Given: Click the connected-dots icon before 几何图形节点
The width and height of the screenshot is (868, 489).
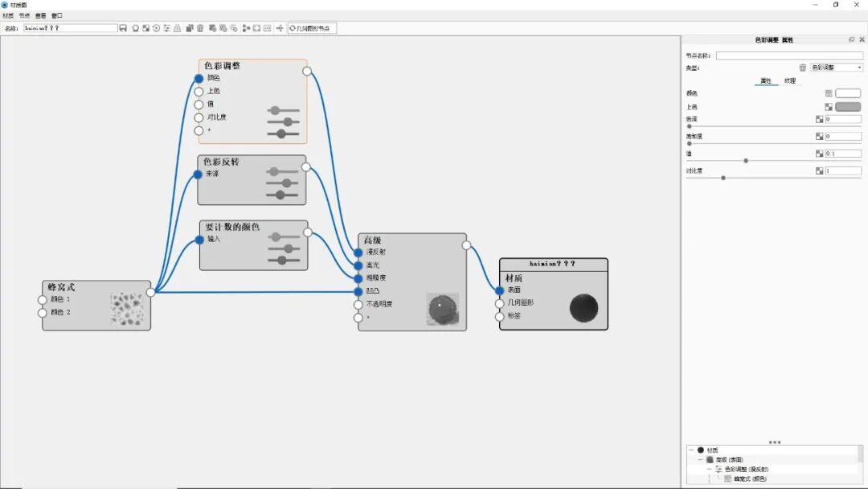Looking at the screenshot, I should [280, 28].
